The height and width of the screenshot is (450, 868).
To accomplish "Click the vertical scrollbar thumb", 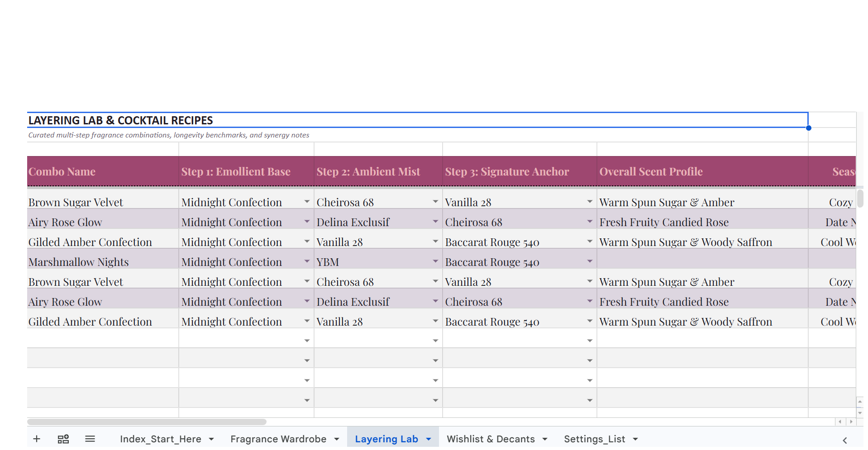I will [860, 199].
